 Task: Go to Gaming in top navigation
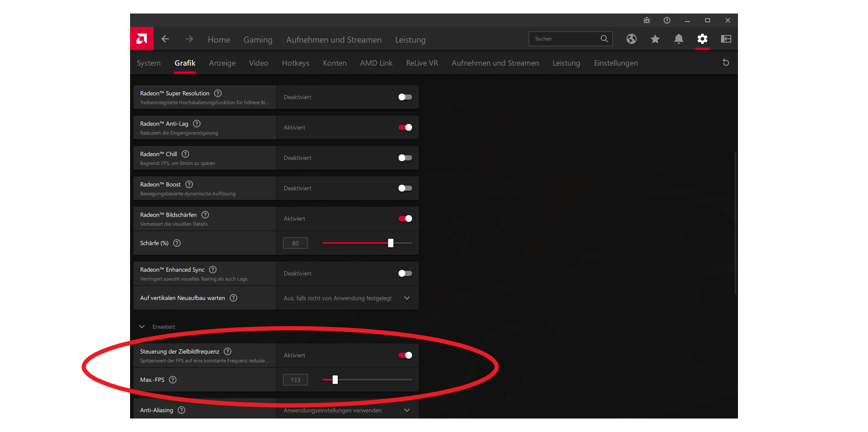coord(258,40)
